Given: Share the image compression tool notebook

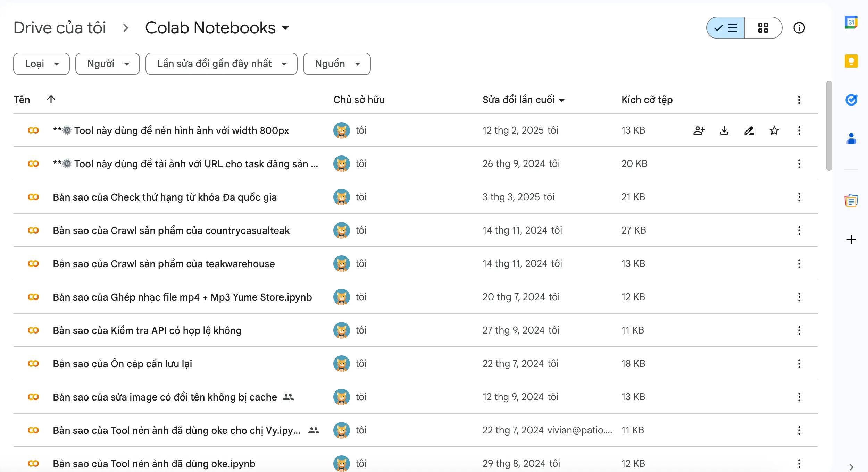Looking at the screenshot, I should pyautogui.click(x=699, y=130).
